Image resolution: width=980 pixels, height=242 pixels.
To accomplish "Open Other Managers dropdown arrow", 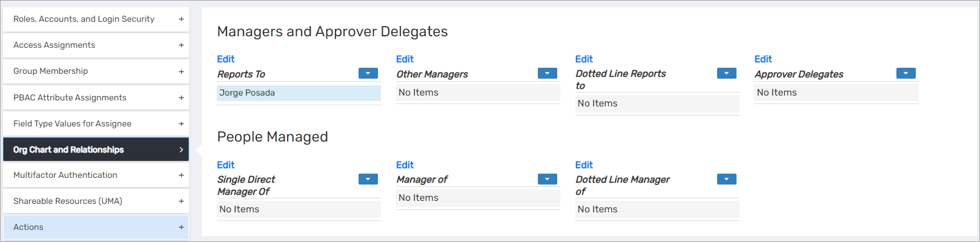I will (x=548, y=73).
